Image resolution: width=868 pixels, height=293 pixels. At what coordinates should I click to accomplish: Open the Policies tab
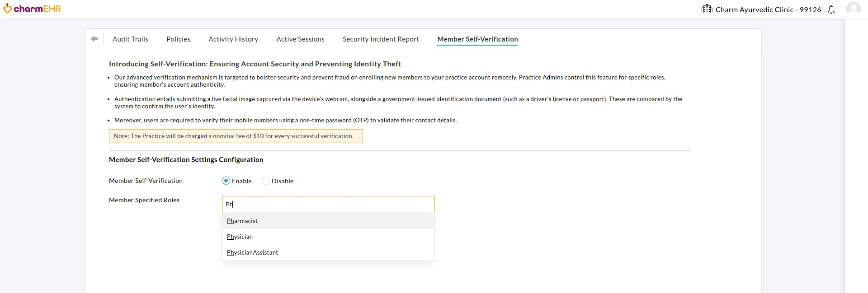(178, 39)
